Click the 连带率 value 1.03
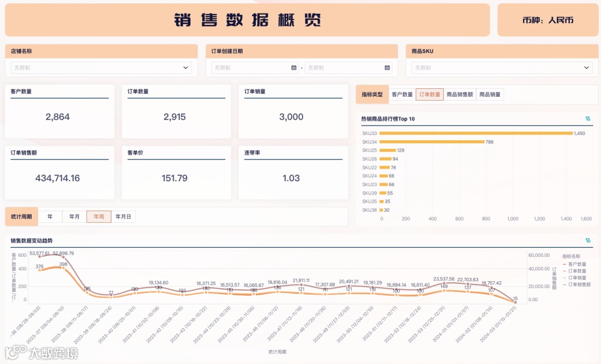 pyautogui.click(x=291, y=178)
